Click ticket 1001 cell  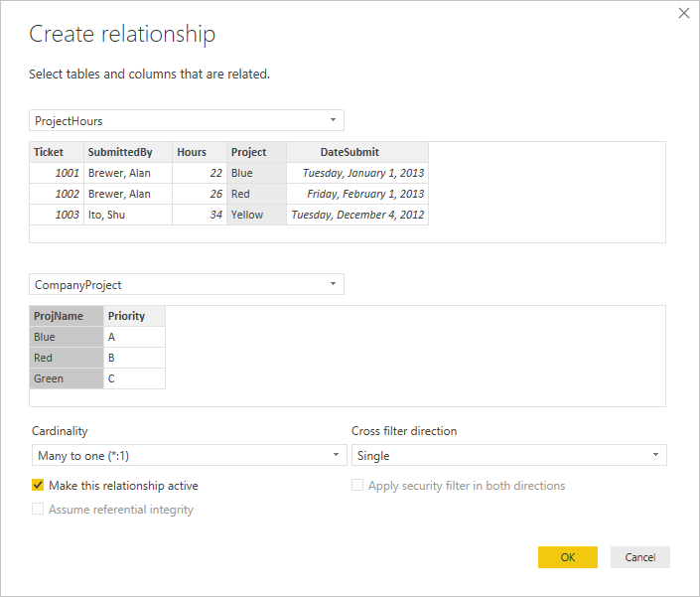pos(56,173)
